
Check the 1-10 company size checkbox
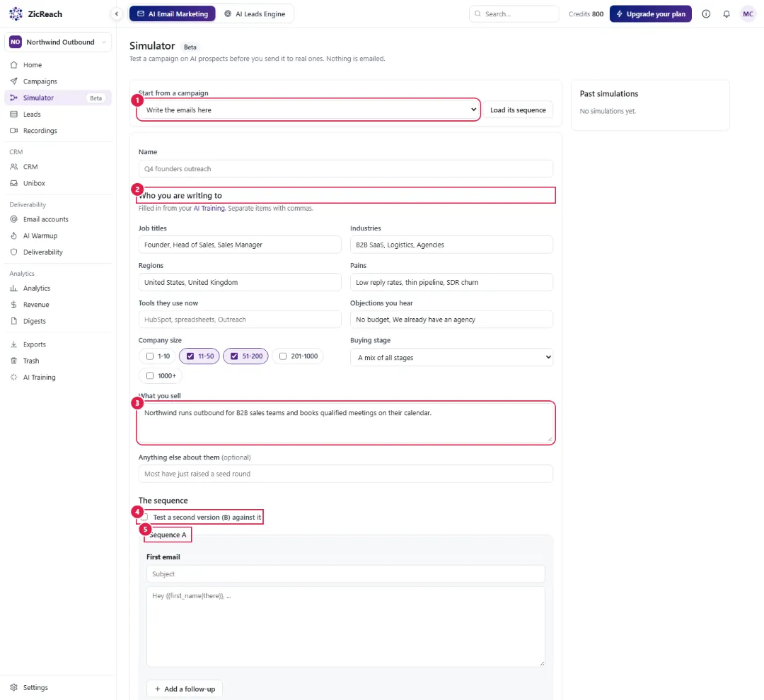pyautogui.click(x=150, y=356)
